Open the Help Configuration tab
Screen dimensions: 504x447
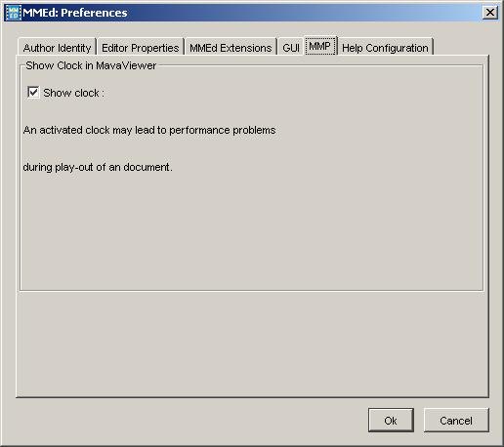pos(385,48)
